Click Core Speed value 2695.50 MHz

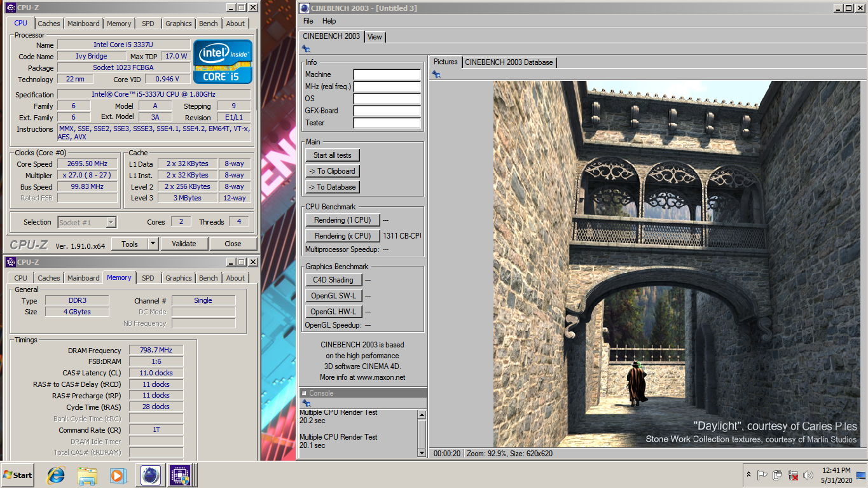coord(87,164)
